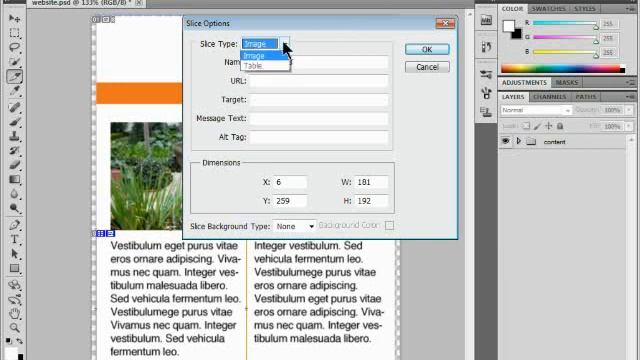
Task: Select the 3D Camera Orbit tool
Action: [x=14, y=300]
